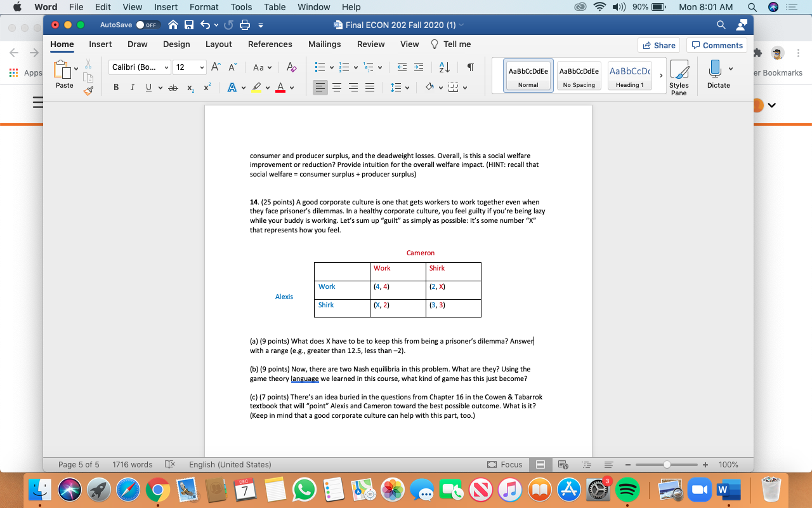The height and width of the screenshot is (508, 812).
Task: Switch to the References ribbon tab
Action: pos(270,44)
